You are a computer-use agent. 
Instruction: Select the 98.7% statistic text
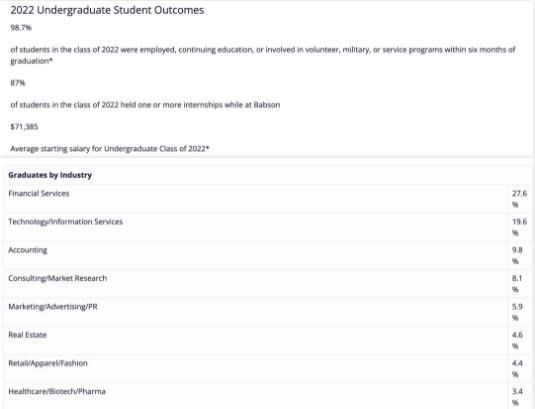pos(21,28)
